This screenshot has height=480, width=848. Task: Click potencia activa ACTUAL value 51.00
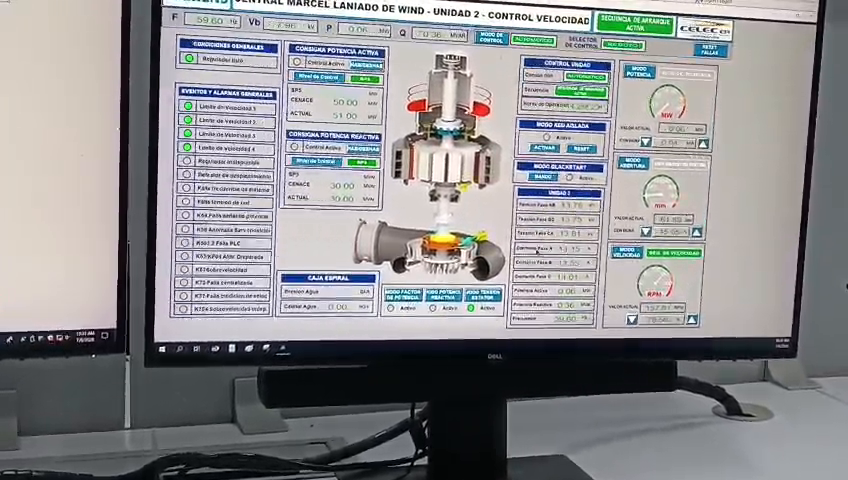point(345,116)
